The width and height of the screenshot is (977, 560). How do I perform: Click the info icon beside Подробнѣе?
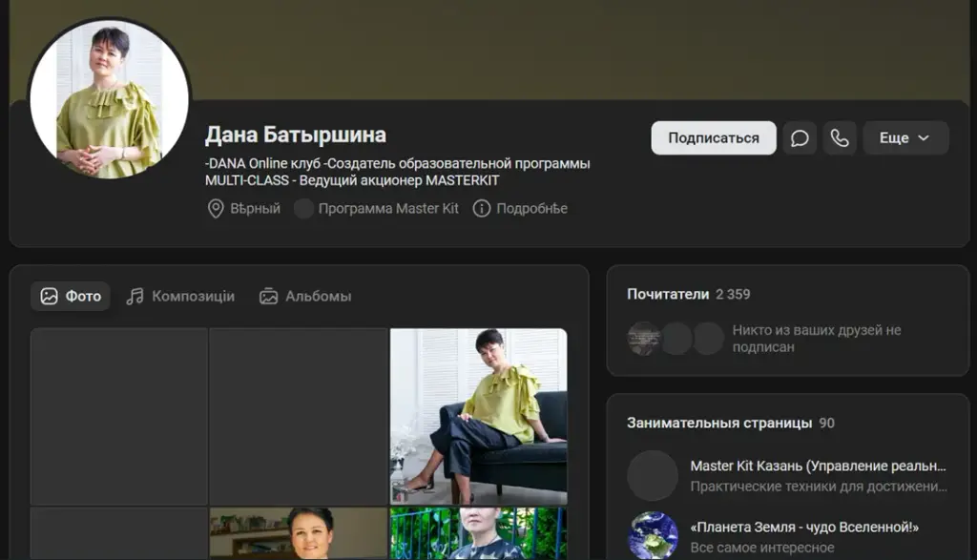click(x=482, y=209)
